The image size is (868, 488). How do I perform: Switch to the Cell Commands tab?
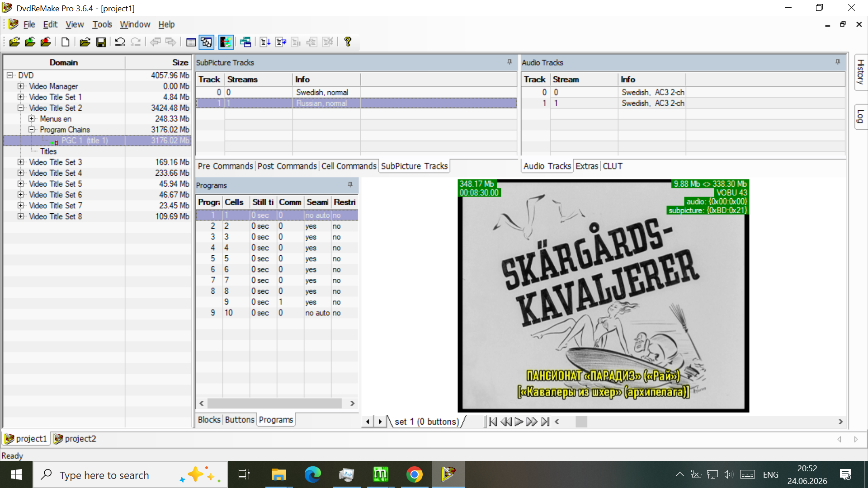coord(349,166)
